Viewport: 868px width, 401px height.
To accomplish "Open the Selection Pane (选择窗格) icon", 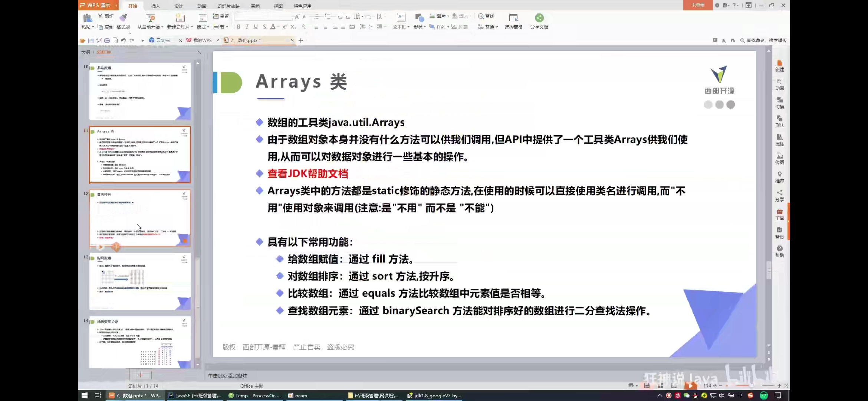I will coord(513,18).
